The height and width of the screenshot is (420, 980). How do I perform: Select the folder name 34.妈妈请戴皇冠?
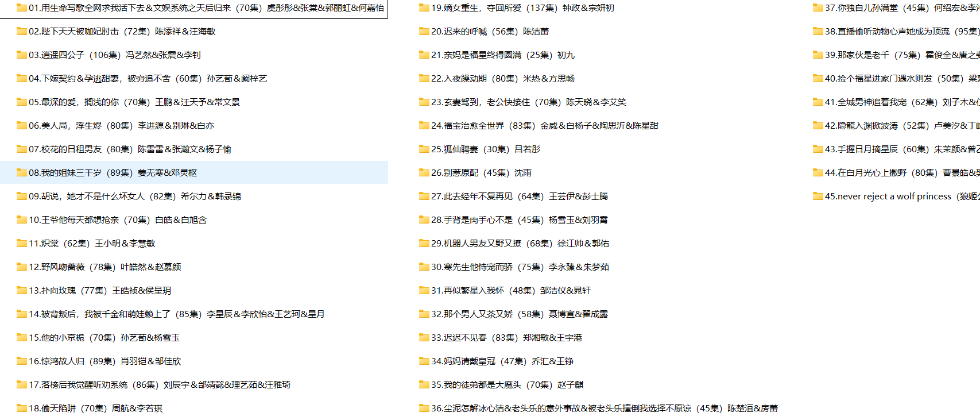pyautogui.click(x=463, y=361)
